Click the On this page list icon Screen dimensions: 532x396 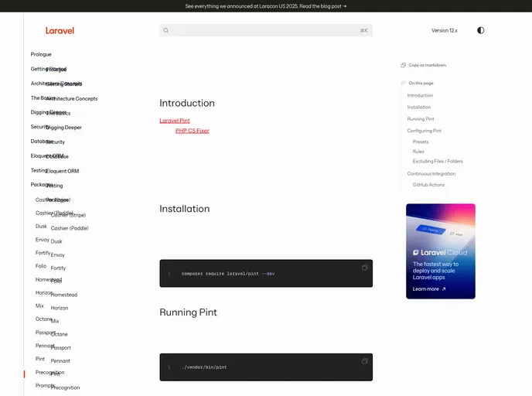[x=403, y=83]
